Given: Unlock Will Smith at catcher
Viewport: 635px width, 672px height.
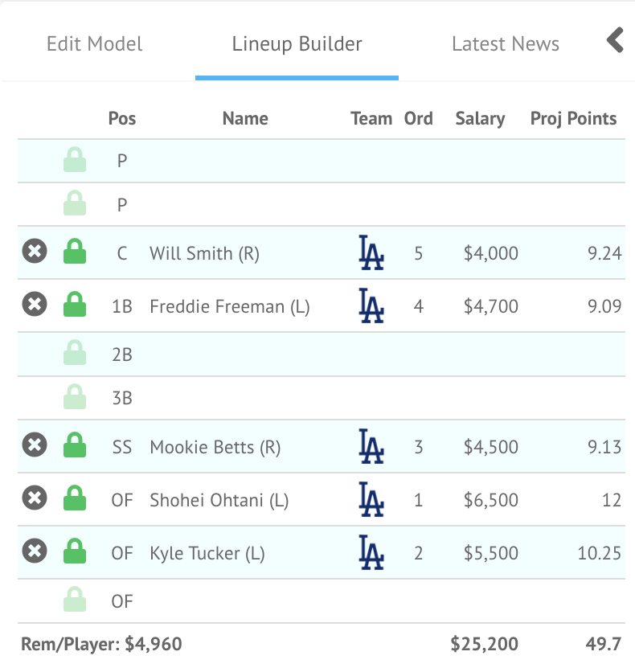Looking at the screenshot, I should [x=75, y=252].
